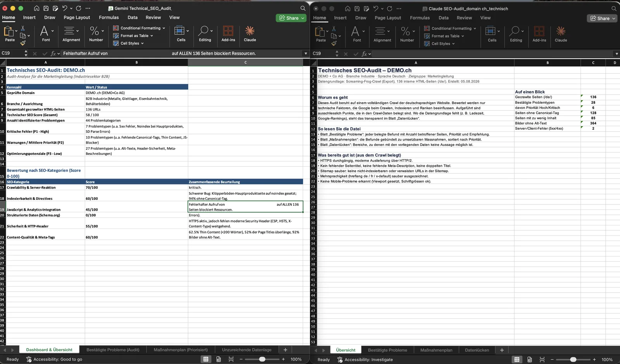The width and height of the screenshot is (620, 364).
Task: Open the Insert ribbon tab in Gemini window
Action: pos(29,17)
